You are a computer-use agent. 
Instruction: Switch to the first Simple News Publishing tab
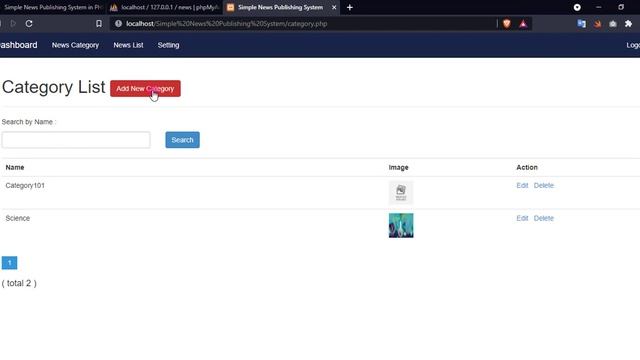click(52, 7)
